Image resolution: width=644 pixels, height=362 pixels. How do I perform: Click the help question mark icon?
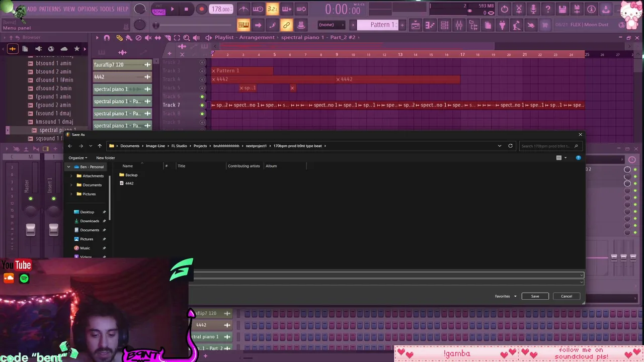click(x=548, y=9)
